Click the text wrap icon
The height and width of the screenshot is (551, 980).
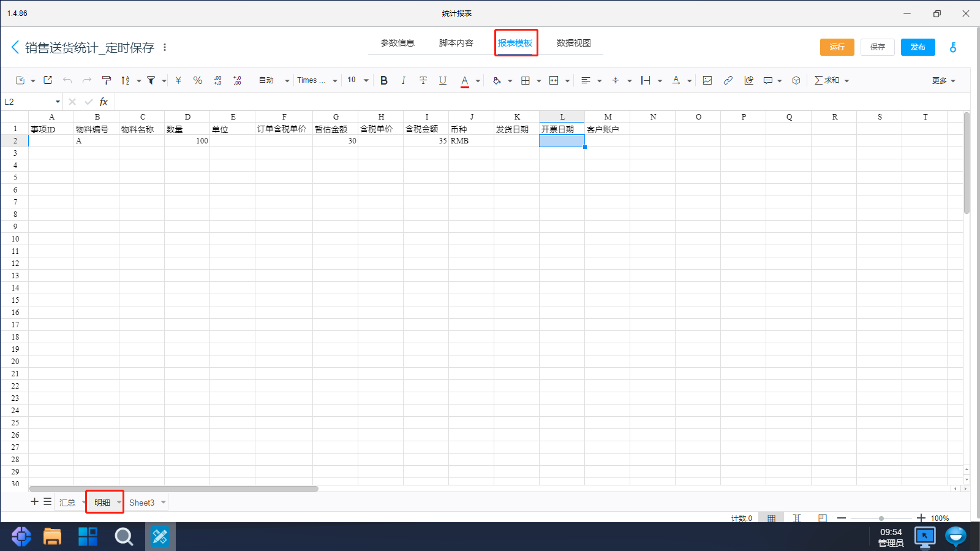pyautogui.click(x=646, y=80)
